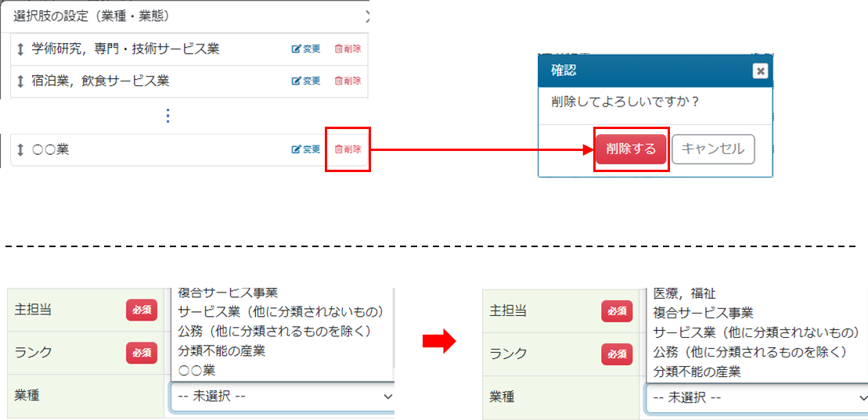
Task: Select 分類不能の産業 in the right dropdown list
Action: click(697, 372)
